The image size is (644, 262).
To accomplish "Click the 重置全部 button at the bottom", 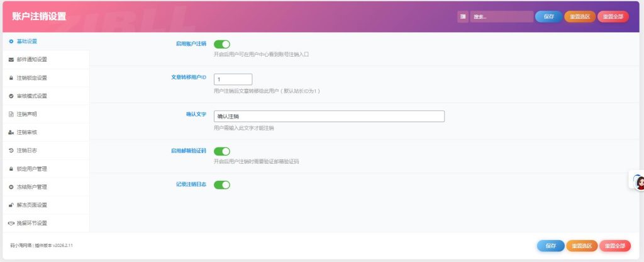I will point(615,246).
